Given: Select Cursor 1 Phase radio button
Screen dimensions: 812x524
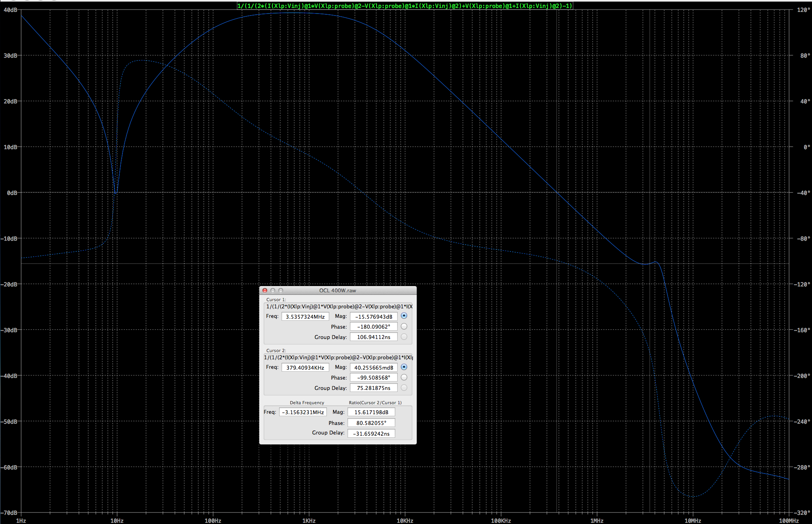Looking at the screenshot, I should click(x=404, y=326).
